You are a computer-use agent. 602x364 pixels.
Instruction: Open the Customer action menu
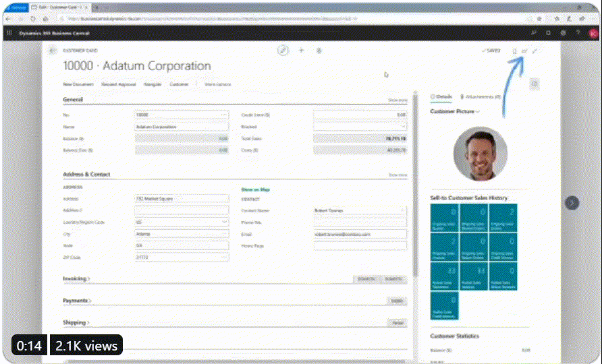point(180,84)
